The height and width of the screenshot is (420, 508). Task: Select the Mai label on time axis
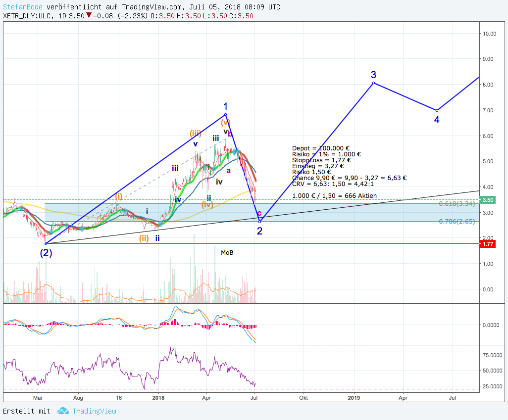38,398
